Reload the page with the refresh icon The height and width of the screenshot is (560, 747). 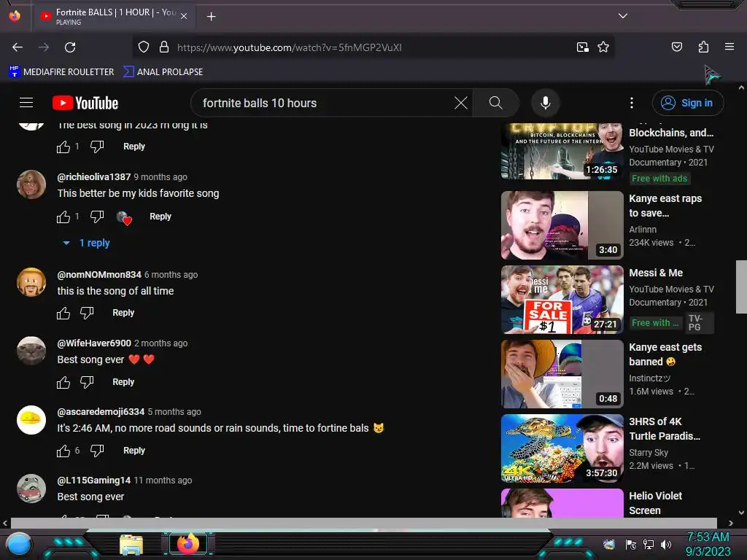click(x=70, y=47)
